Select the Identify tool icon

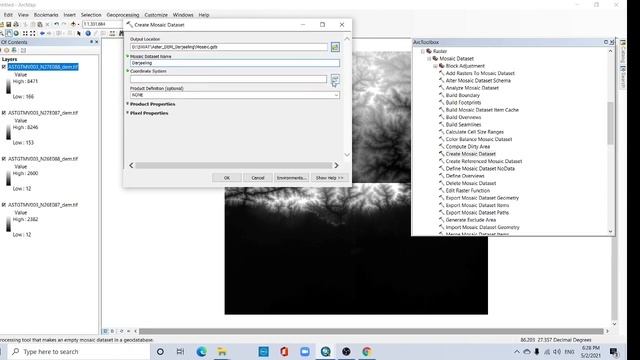(x=88, y=33)
